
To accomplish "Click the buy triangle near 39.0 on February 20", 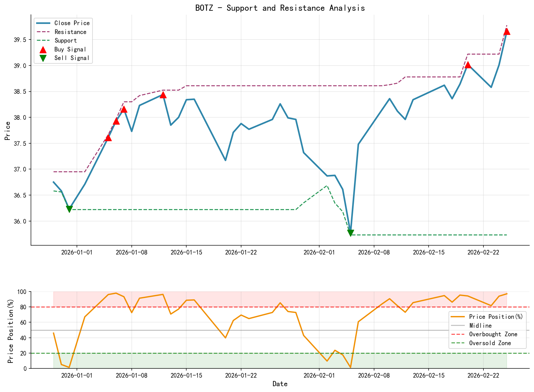I will pos(468,65).
